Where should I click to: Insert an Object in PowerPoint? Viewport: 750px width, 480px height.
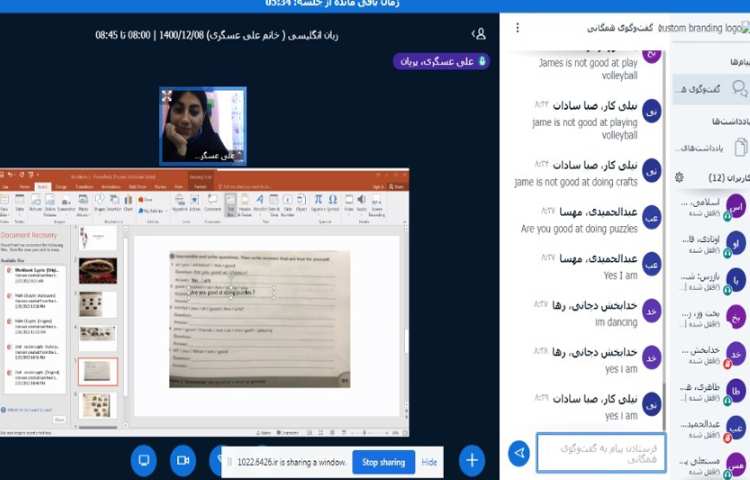click(x=300, y=203)
